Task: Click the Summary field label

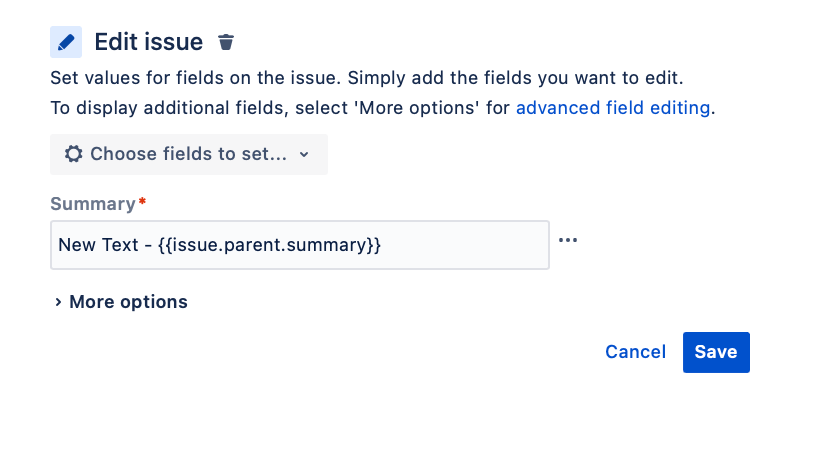Action: (x=93, y=204)
